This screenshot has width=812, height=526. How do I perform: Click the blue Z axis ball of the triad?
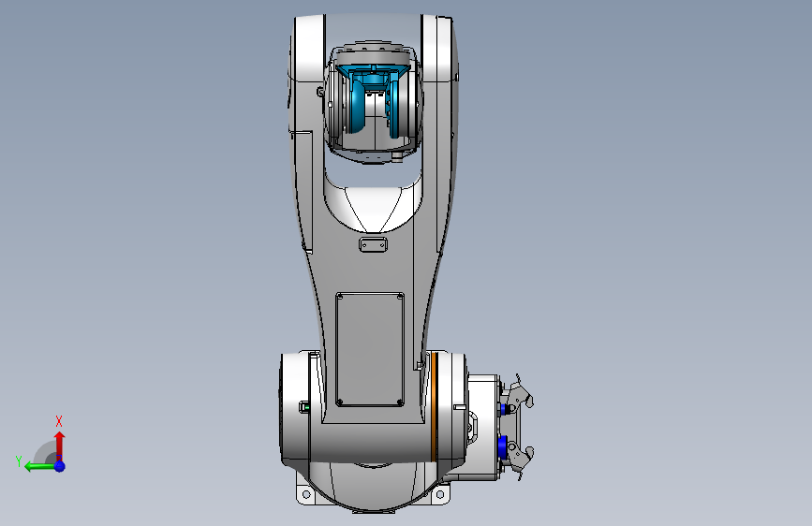pyautogui.click(x=60, y=466)
